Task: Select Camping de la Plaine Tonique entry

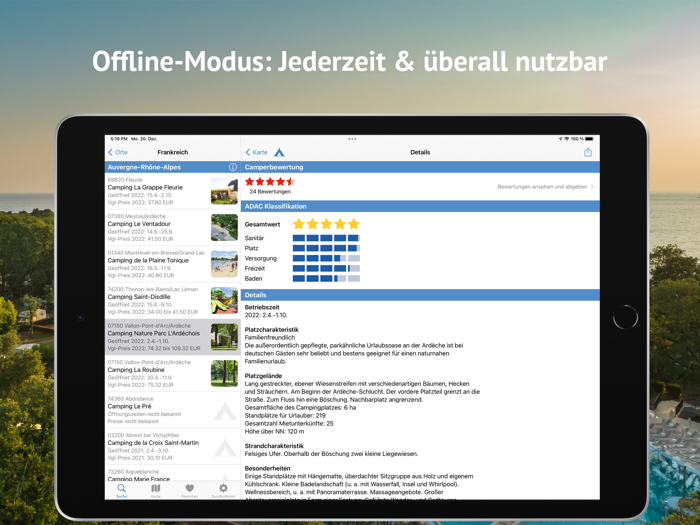Action: [x=173, y=264]
